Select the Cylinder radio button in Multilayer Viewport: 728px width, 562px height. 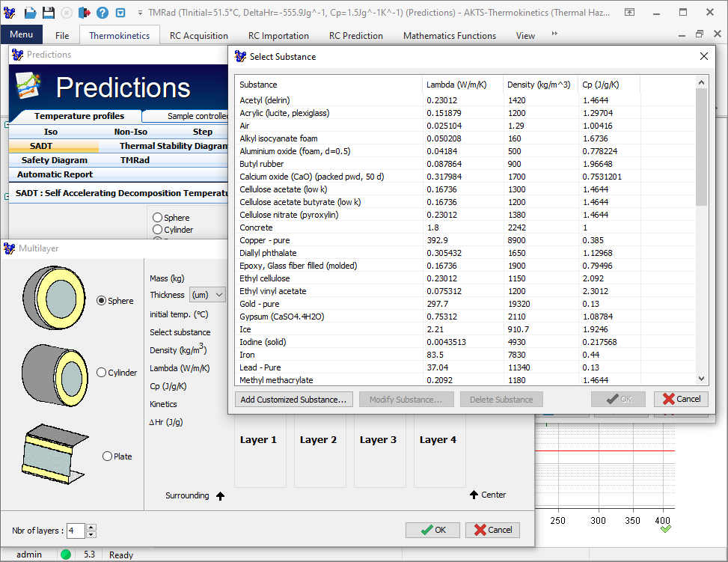click(x=102, y=373)
